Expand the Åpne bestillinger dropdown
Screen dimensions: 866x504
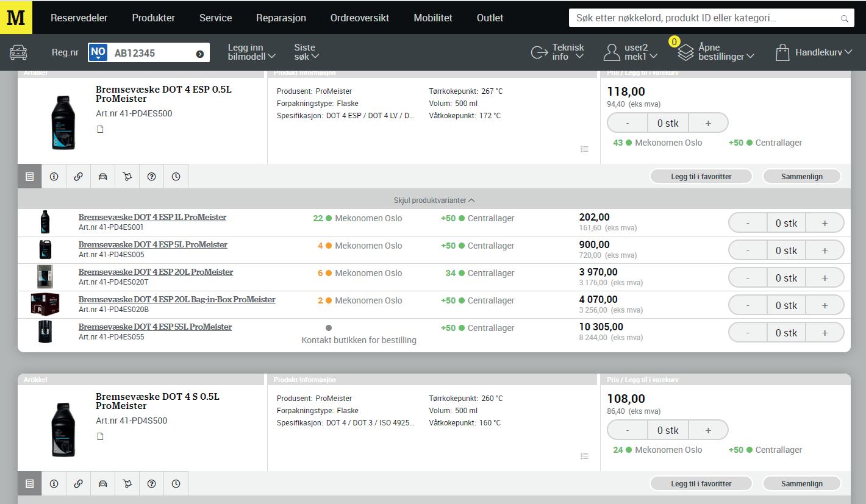pos(717,52)
